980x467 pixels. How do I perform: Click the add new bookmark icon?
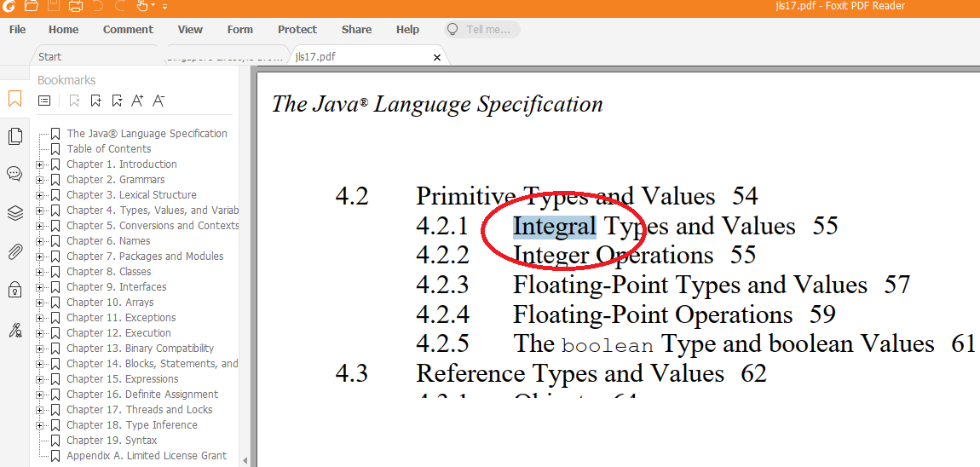coord(95,100)
